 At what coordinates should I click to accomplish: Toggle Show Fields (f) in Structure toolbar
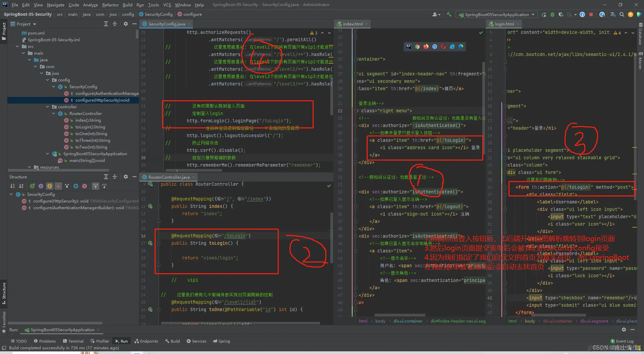point(50,186)
